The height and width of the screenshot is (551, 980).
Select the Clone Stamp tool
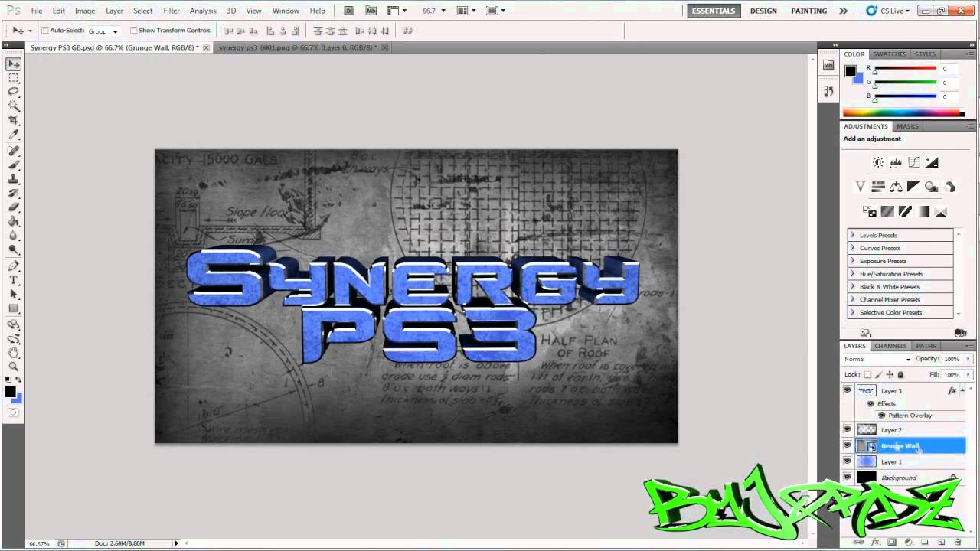14,179
